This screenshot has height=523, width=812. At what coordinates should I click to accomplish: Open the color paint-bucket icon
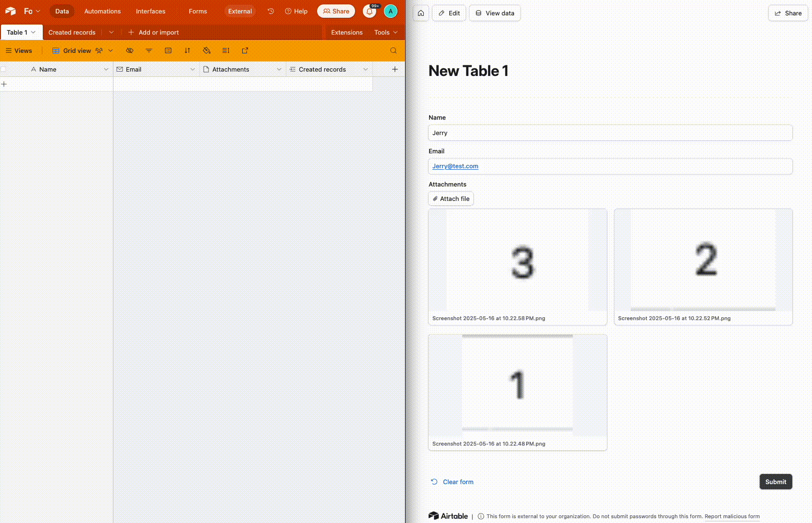point(207,50)
